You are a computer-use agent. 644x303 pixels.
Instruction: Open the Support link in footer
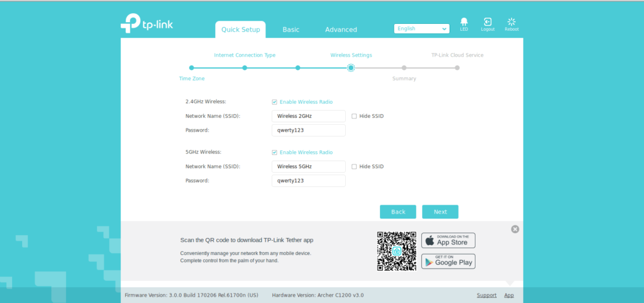tap(486, 295)
